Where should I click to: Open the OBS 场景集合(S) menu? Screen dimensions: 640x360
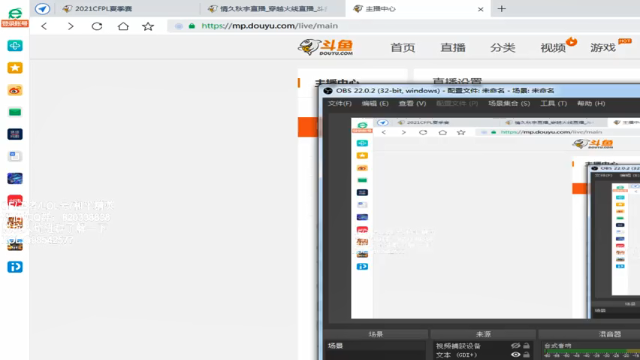509,104
